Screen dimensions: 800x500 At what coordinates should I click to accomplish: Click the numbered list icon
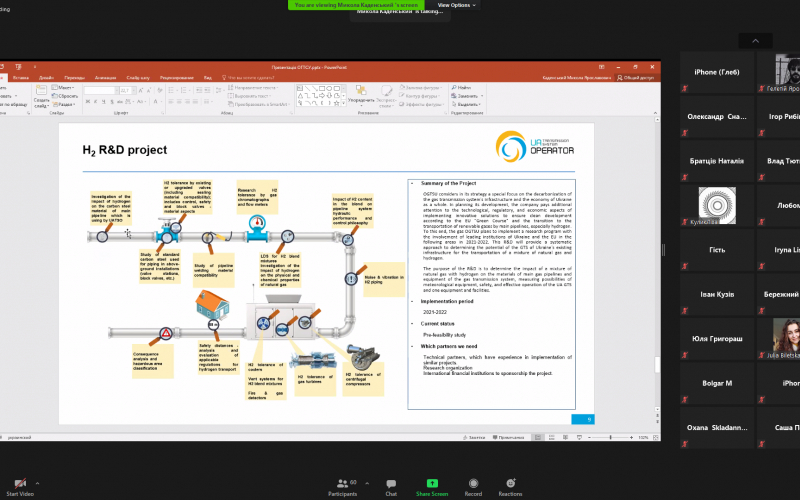[183, 90]
